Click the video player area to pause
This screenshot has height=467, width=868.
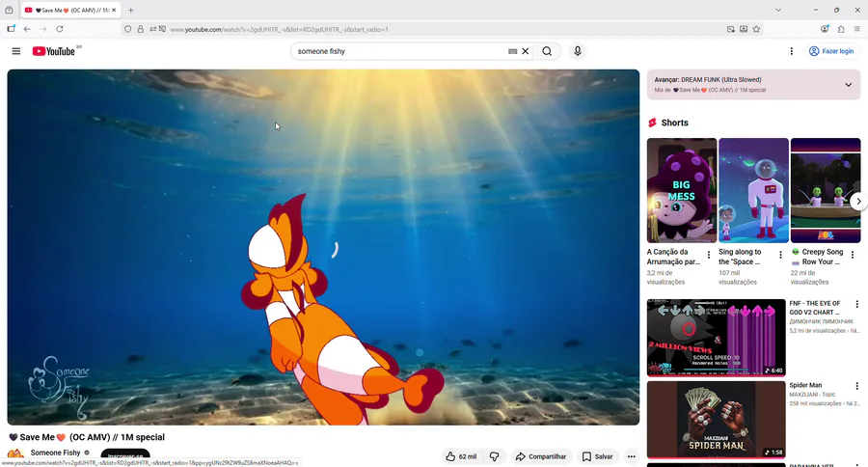click(x=323, y=247)
